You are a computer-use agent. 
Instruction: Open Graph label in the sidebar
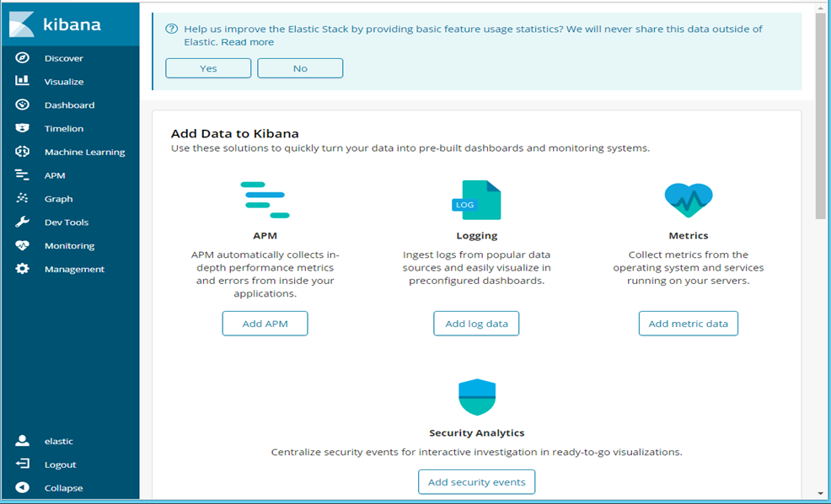(x=58, y=199)
